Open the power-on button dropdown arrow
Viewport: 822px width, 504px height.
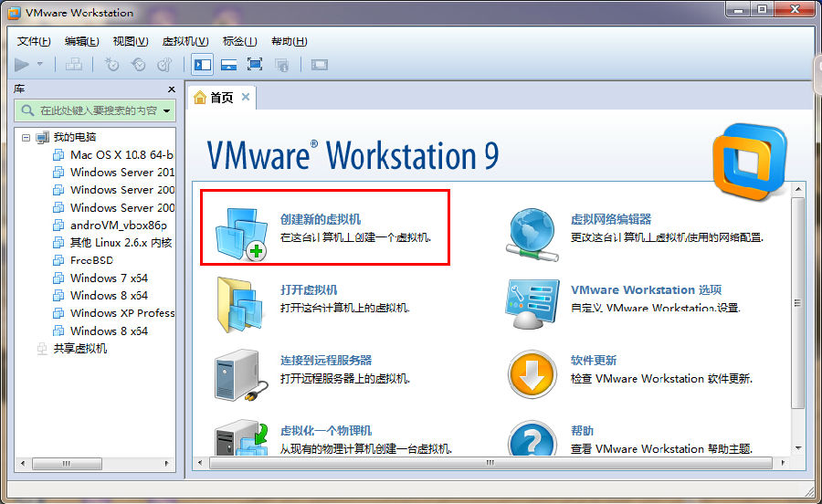point(40,65)
